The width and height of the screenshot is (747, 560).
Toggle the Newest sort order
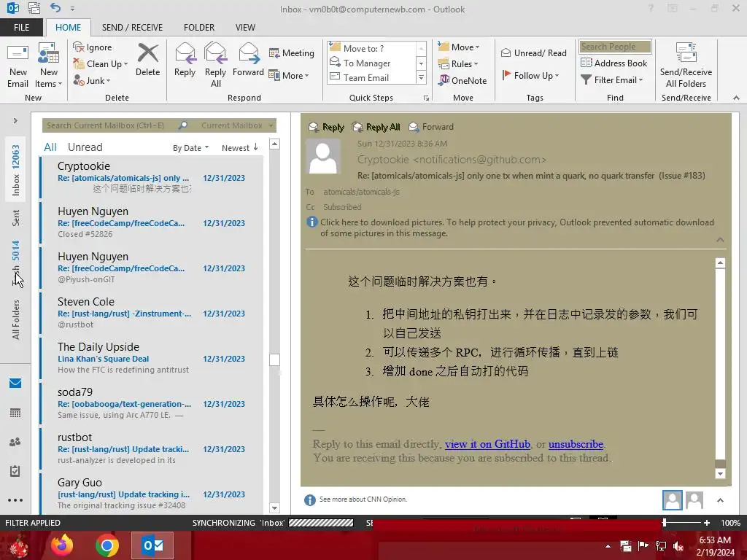[x=239, y=148]
